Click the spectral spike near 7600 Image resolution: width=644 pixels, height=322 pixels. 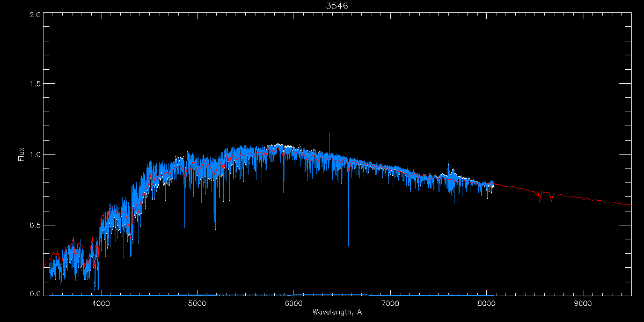point(449,167)
